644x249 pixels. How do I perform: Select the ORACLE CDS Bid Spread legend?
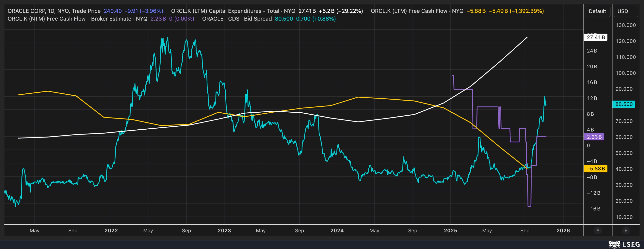click(x=237, y=19)
